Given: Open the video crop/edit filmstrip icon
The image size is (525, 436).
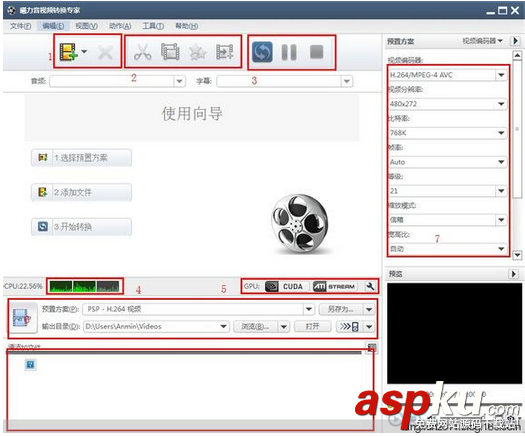Looking at the screenshot, I should point(170,52).
